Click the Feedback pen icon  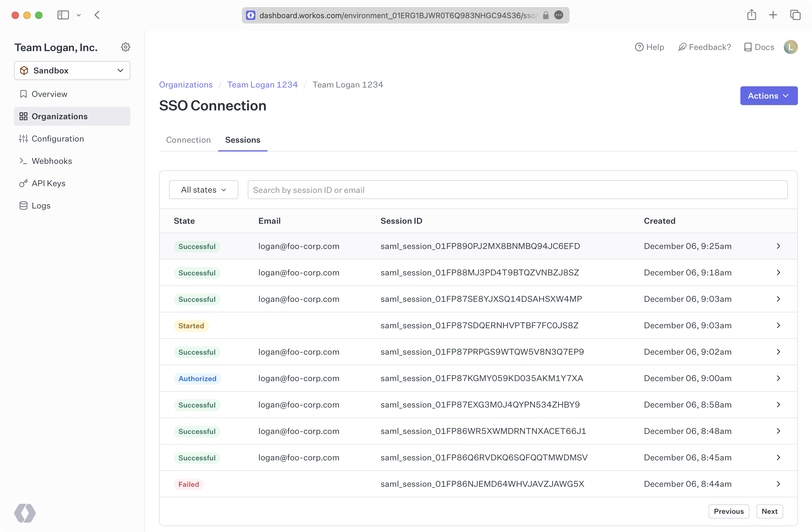coord(682,47)
